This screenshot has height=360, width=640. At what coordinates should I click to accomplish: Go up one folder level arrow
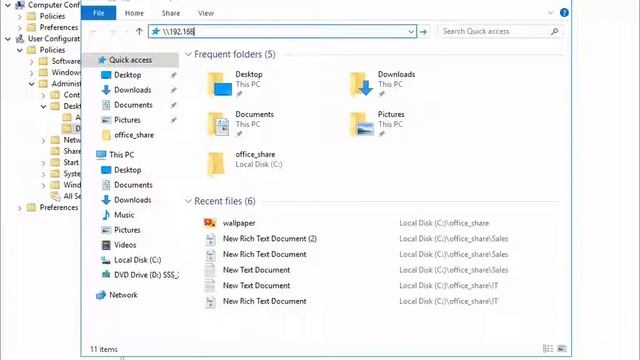point(139,31)
